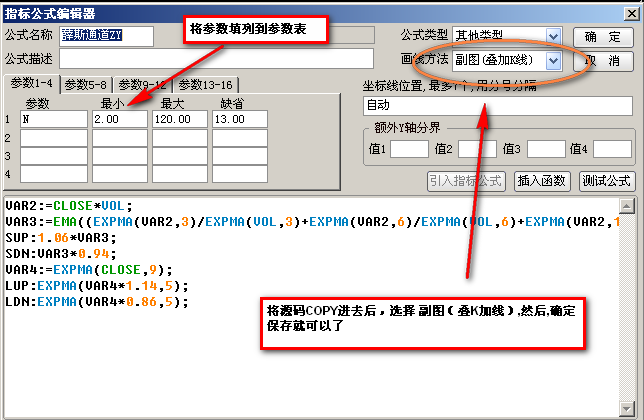Click the 公式描述 input field
The height and width of the screenshot is (420, 644).
tap(216, 59)
